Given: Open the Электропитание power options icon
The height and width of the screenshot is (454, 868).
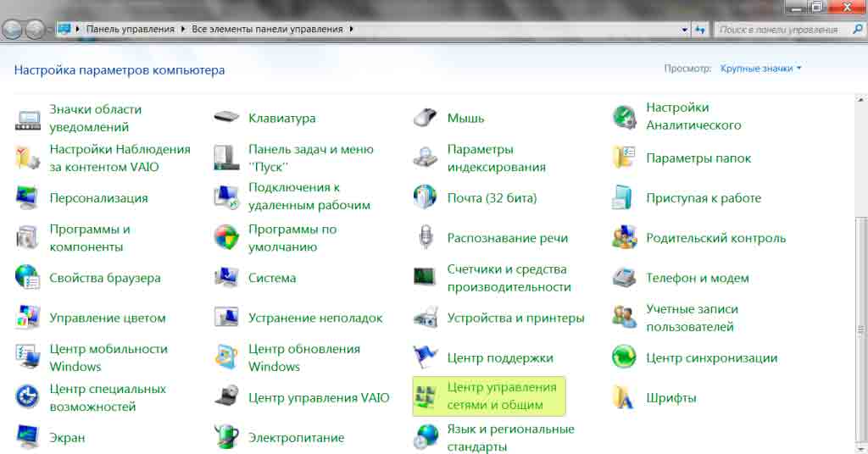Looking at the screenshot, I should point(227,437).
